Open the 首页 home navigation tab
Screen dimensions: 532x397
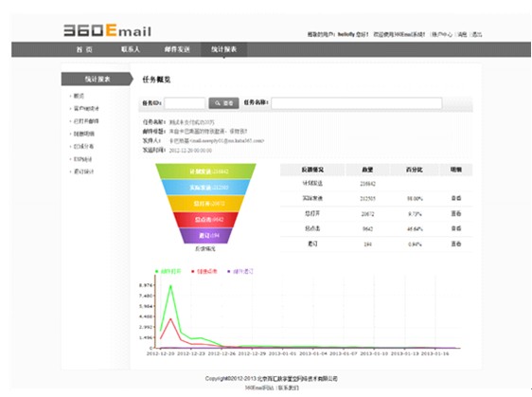[84, 49]
